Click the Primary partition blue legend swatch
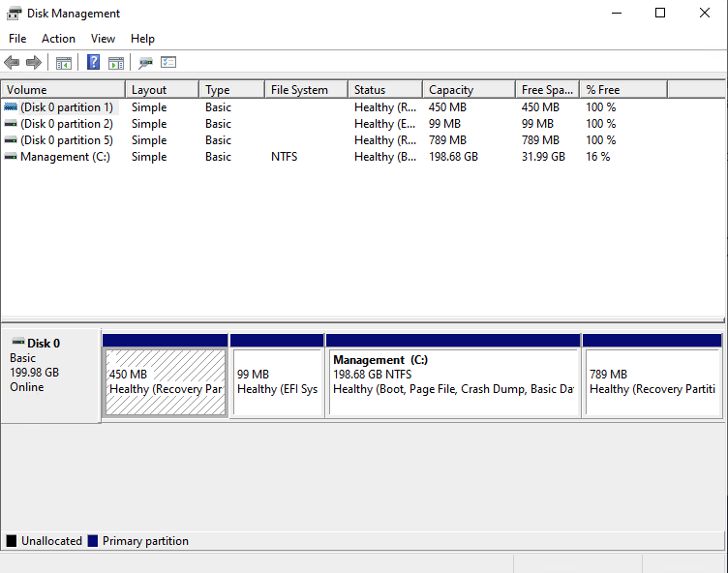This screenshot has width=728, height=573. click(93, 541)
